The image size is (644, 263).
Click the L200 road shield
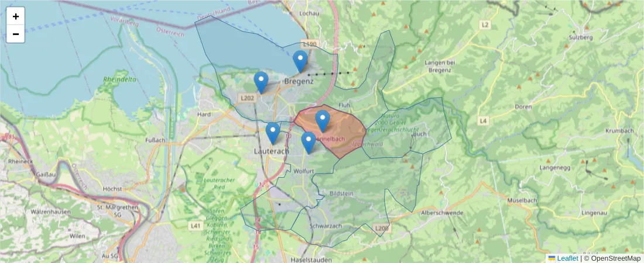coord(381,228)
